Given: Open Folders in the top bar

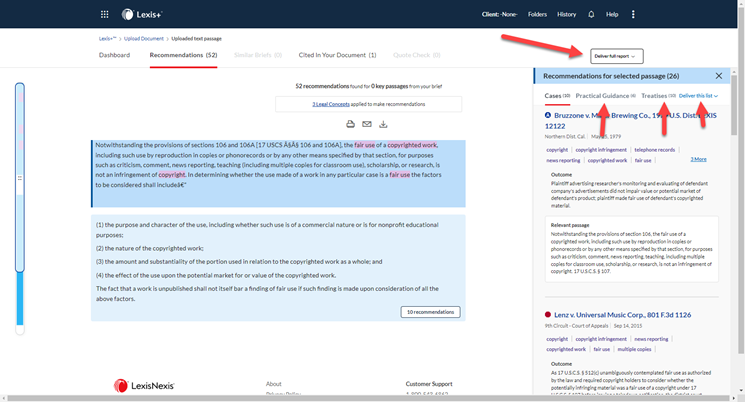Looking at the screenshot, I should point(537,14).
